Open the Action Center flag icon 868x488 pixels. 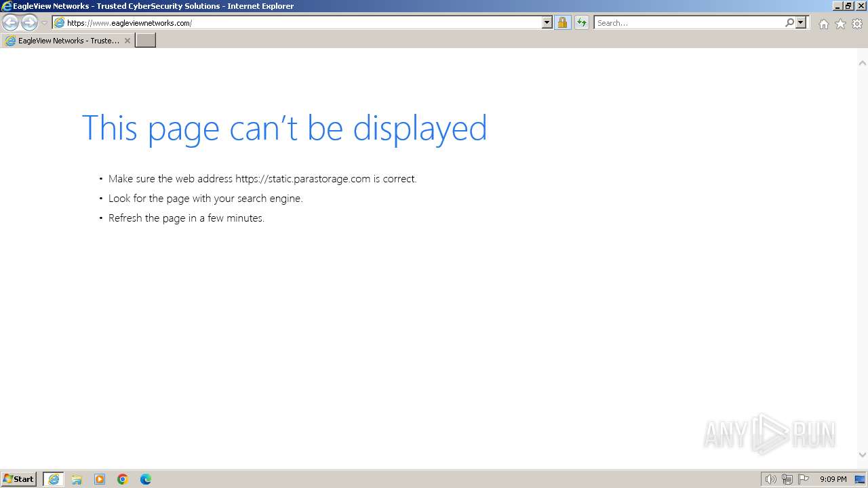pyautogui.click(x=804, y=479)
